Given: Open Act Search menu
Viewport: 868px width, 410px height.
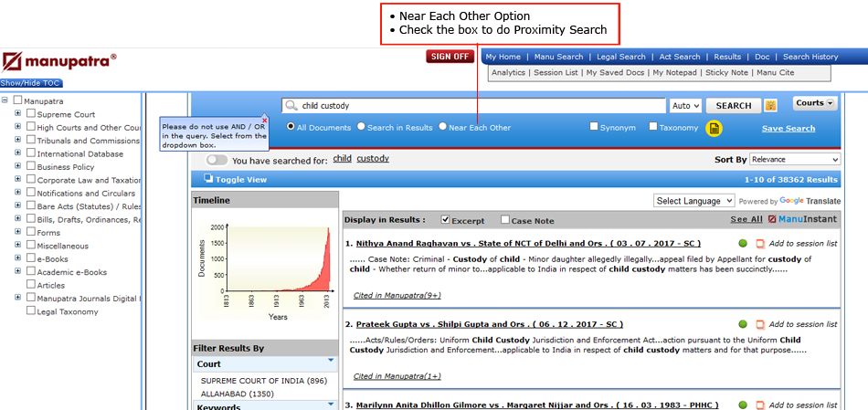Looking at the screenshot, I should pyautogui.click(x=680, y=57).
